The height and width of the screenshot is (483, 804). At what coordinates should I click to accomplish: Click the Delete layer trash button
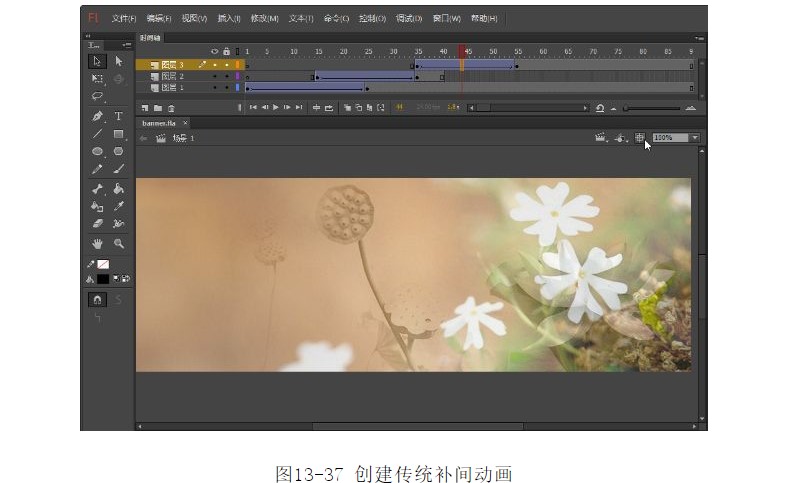pos(171,107)
